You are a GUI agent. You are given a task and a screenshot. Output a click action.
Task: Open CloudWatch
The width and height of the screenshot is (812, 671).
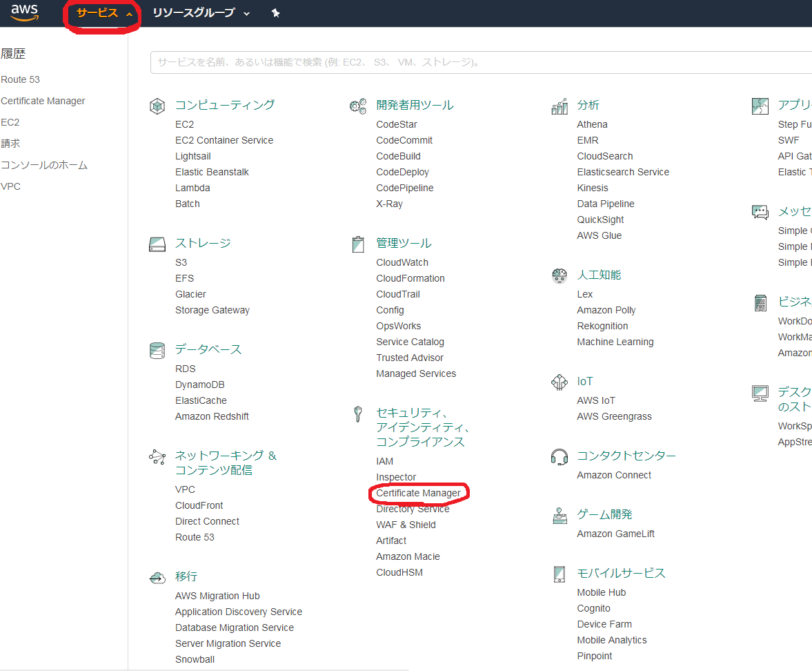click(x=402, y=262)
